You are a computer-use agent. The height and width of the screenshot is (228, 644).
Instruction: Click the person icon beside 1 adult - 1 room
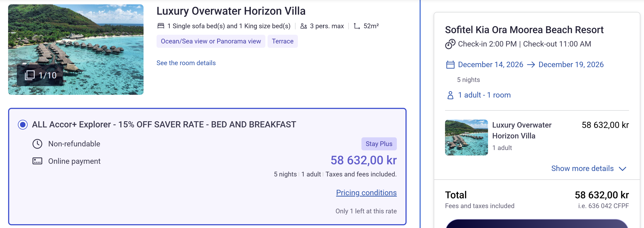pos(450,95)
